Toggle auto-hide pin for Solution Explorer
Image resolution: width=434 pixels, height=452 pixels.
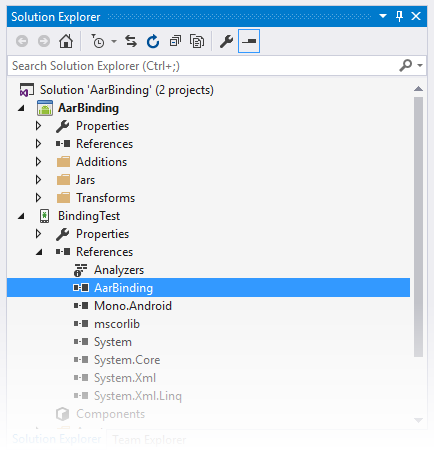tap(399, 16)
